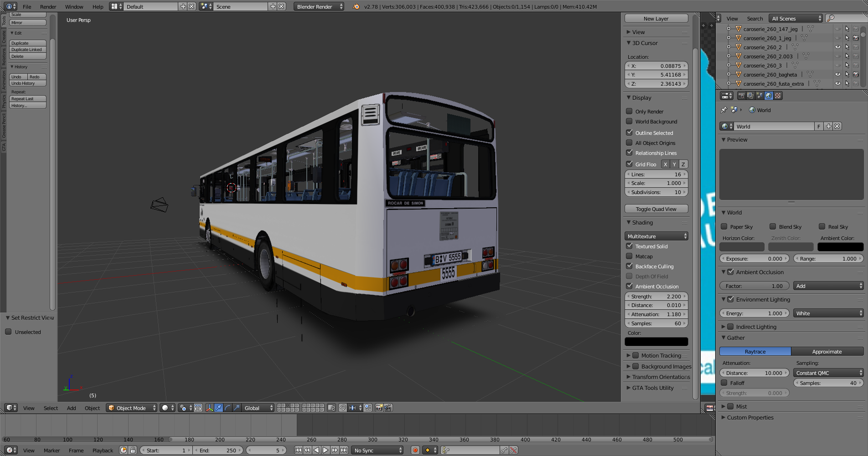Pin the World properties context
The image size is (868, 456).
point(723,110)
